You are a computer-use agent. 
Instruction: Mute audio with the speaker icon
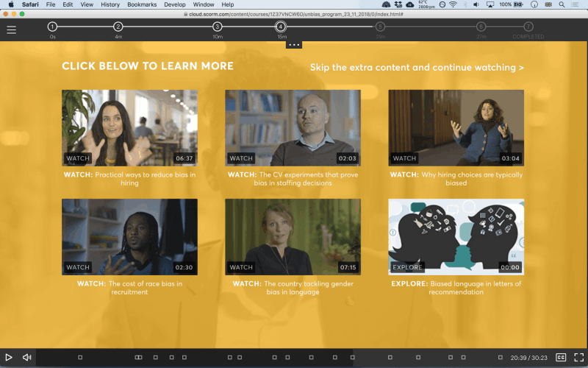[27, 358]
